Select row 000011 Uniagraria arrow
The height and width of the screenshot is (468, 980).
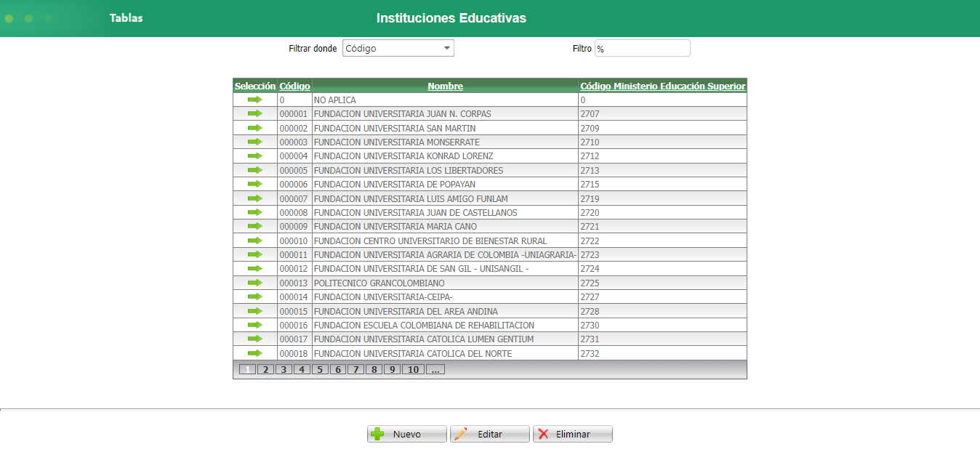[254, 254]
